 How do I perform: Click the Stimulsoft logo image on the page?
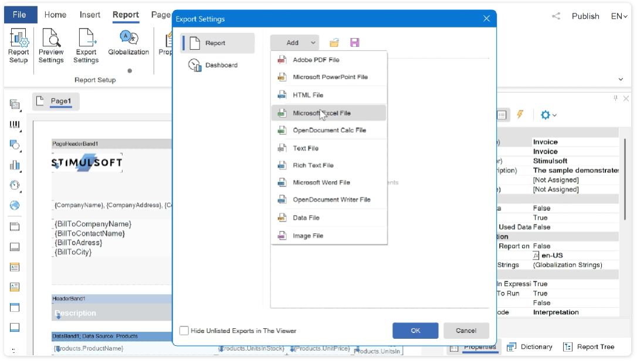click(x=87, y=163)
